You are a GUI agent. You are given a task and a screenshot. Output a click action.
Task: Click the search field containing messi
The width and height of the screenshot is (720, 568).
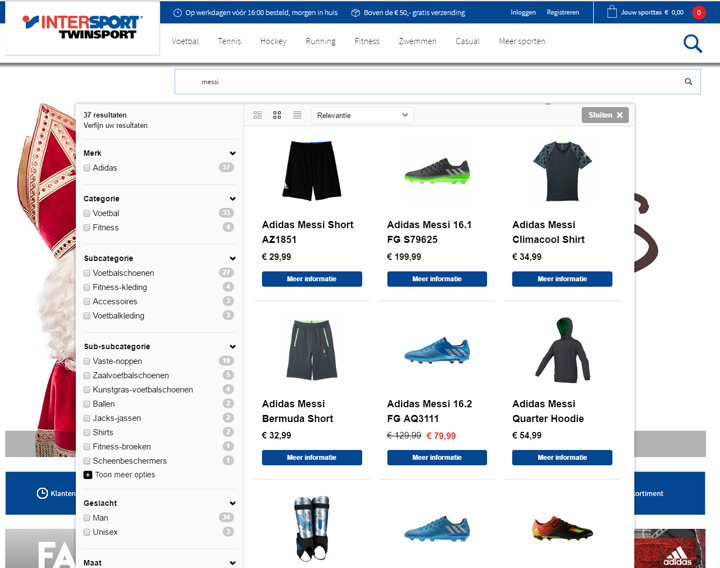(x=437, y=82)
